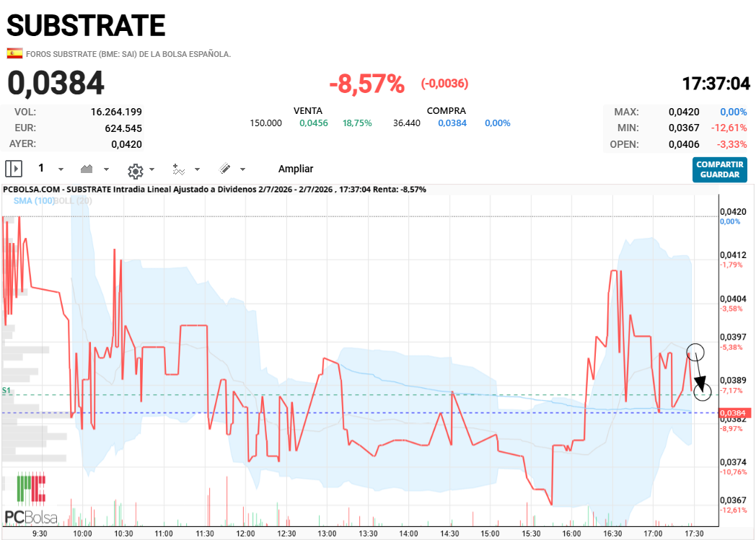This screenshot has height=540, width=756.
Task: Expand the settings gear dropdown arrow
Action: (x=152, y=169)
